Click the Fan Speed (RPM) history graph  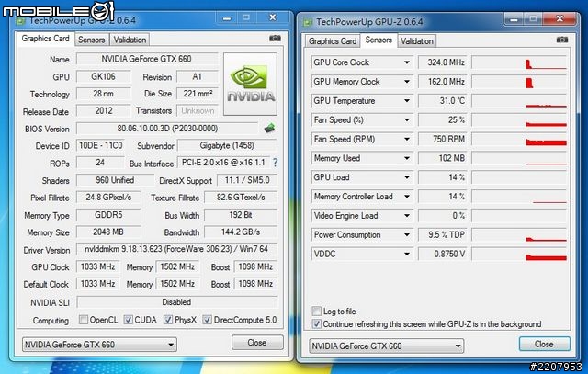point(519,139)
